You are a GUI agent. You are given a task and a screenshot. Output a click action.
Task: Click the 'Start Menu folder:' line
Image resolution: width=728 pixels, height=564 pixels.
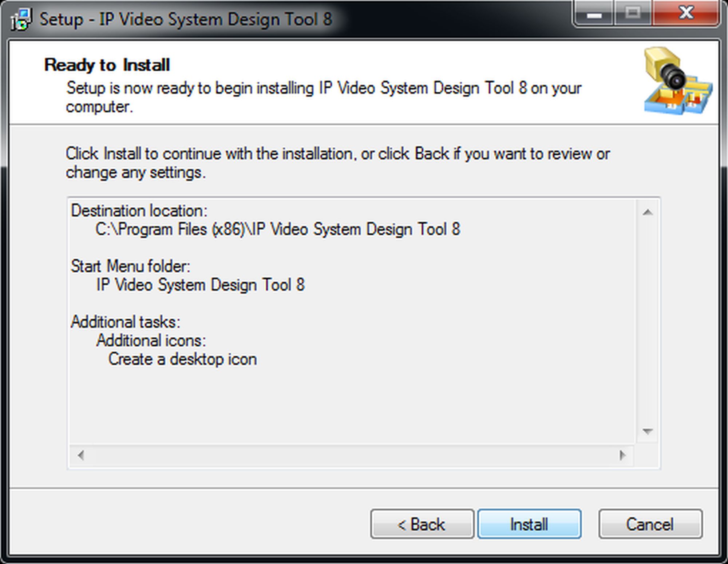130,266
